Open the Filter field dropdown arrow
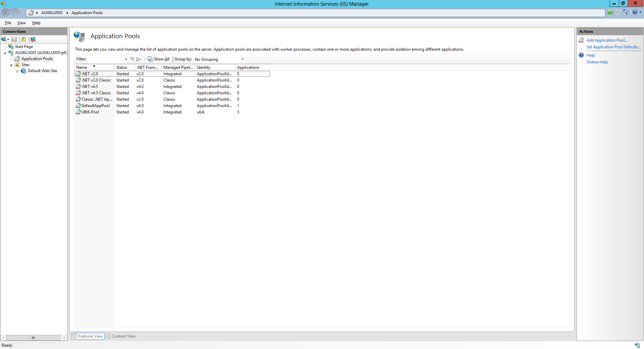 pos(126,59)
